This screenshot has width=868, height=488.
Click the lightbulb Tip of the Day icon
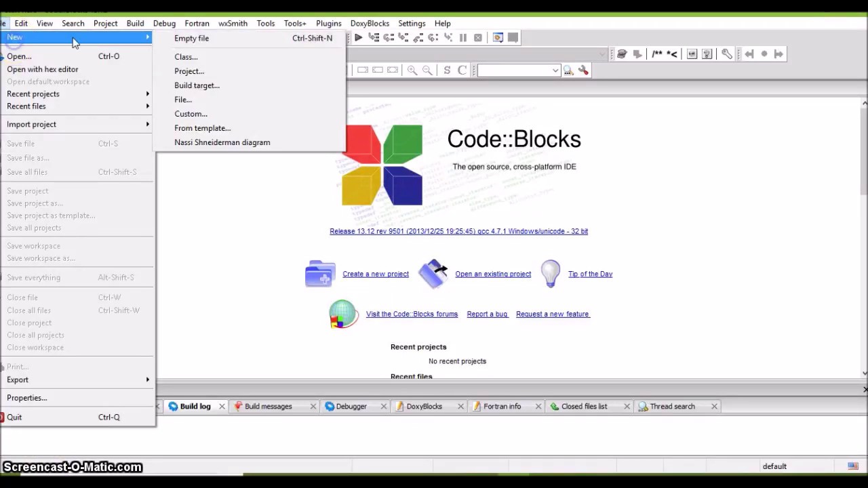(x=551, y=274)
